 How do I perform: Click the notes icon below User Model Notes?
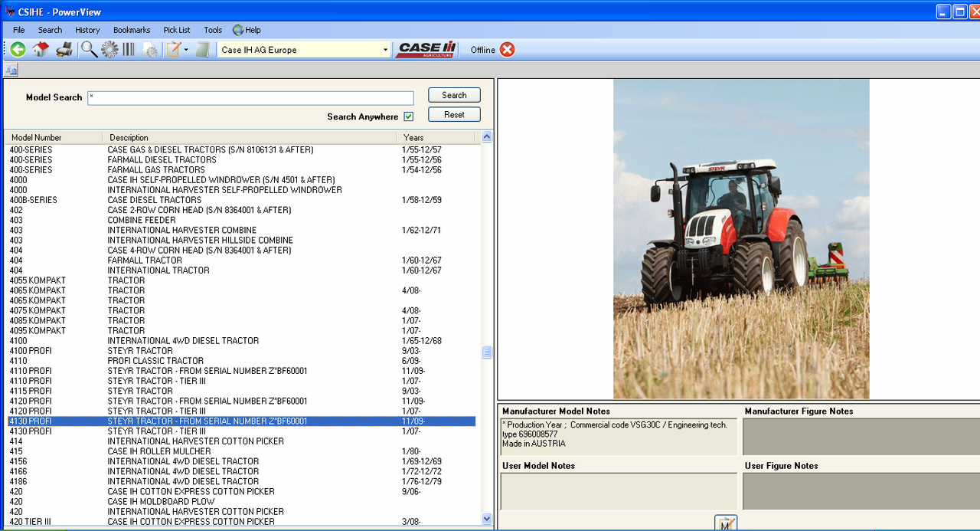click(726, 523)
